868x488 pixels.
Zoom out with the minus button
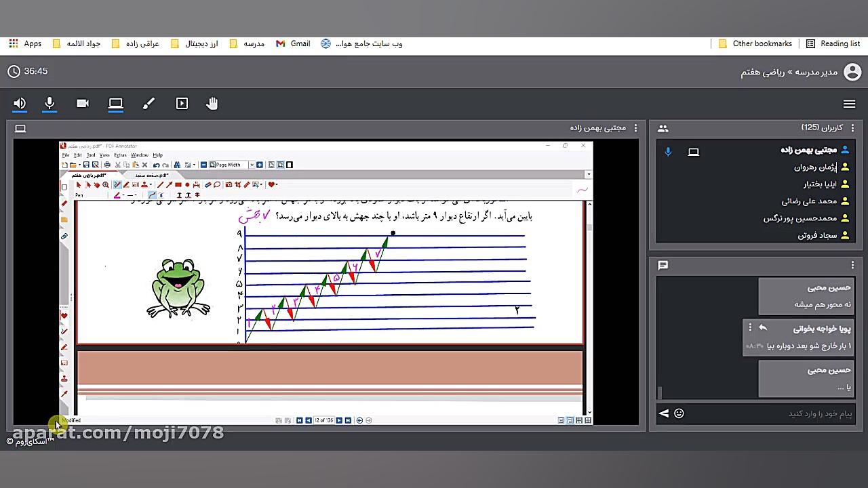pyautogui.click(x=203, y=165)
